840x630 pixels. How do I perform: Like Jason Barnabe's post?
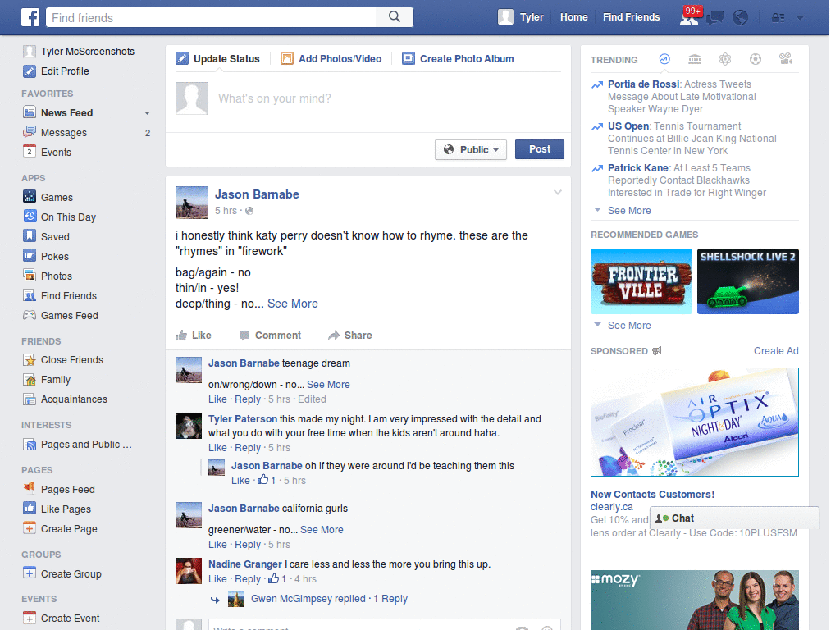(x=194, y=336)
